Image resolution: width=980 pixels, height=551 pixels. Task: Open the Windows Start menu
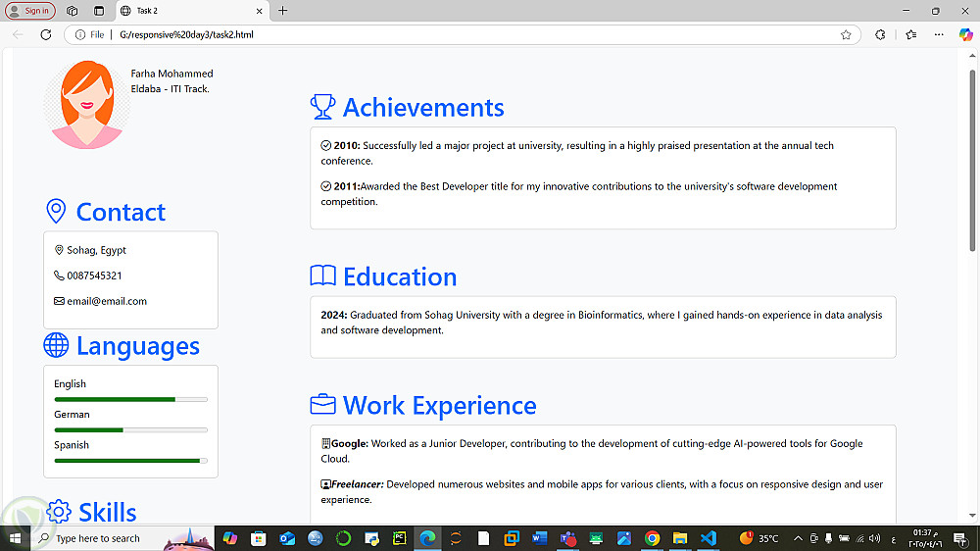(15, 538)
